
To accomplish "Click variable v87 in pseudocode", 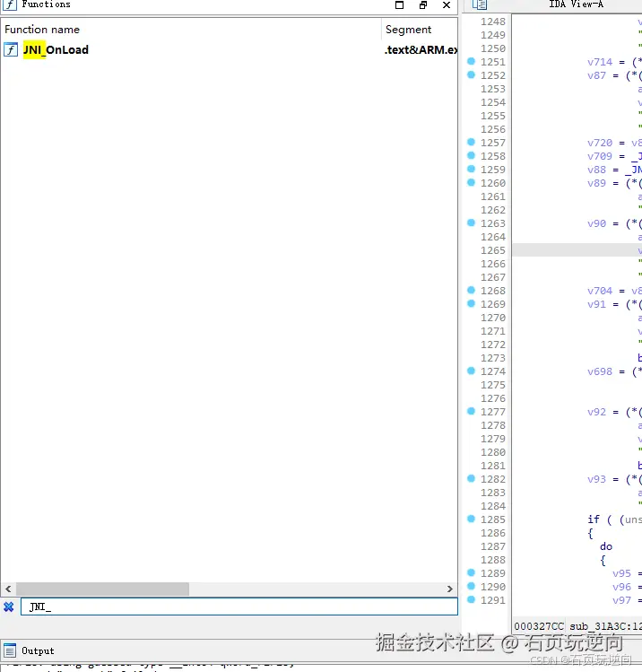I will [x=596, y=75].
